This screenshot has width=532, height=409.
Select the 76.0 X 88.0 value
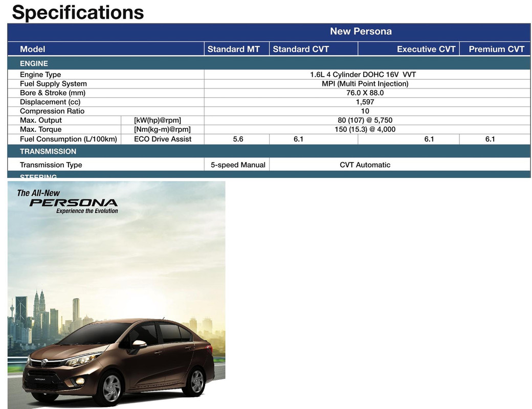365,93
